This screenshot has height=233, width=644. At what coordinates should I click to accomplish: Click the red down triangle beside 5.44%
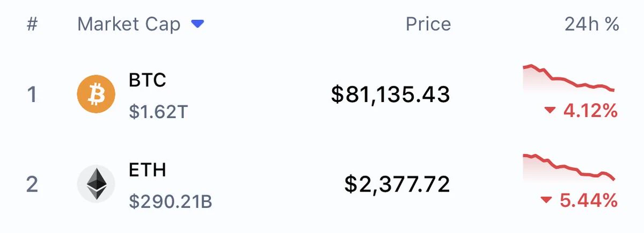click(546, 200)
